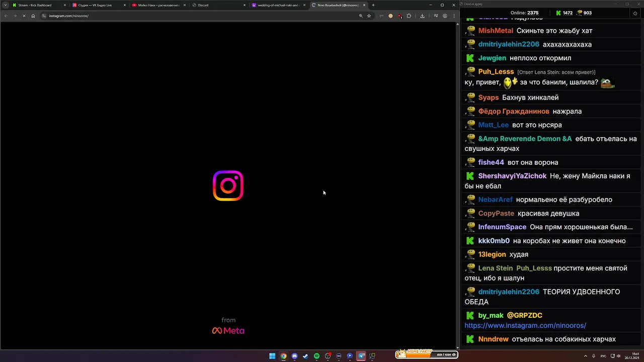Switch to Студия — VK Видео Live tab
644x362 pixels.
coord(98,5)
